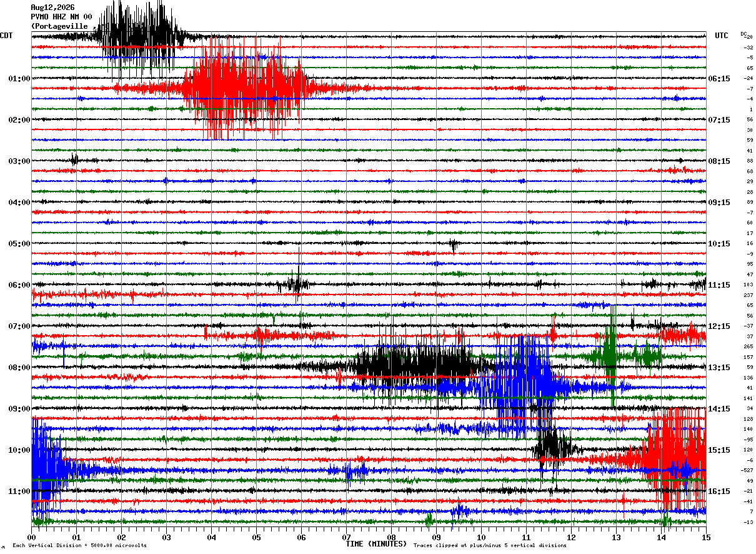This screenshot has height=554, width=756.
Task: Click the DC offset value -24
Action: coord(749,78)
